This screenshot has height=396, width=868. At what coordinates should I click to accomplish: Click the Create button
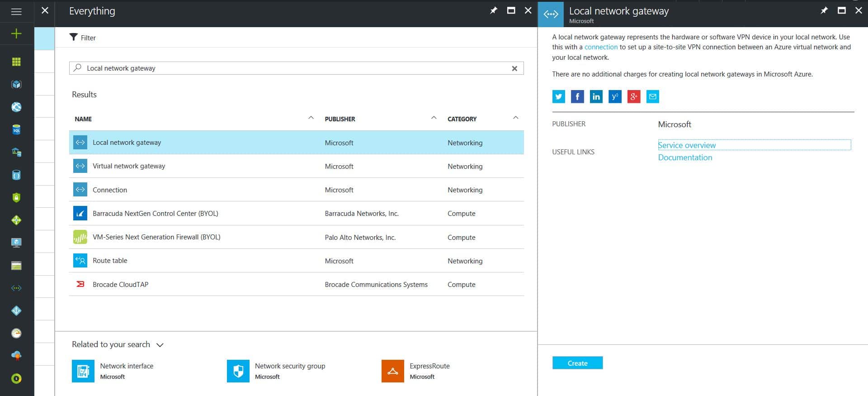tap(577, 363)
